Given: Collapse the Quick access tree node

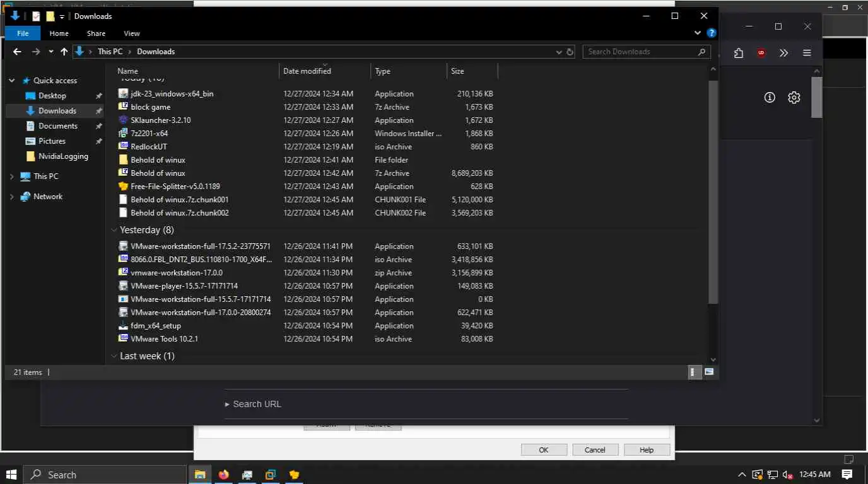Looking at the screenshot, I should coord(11,81).
